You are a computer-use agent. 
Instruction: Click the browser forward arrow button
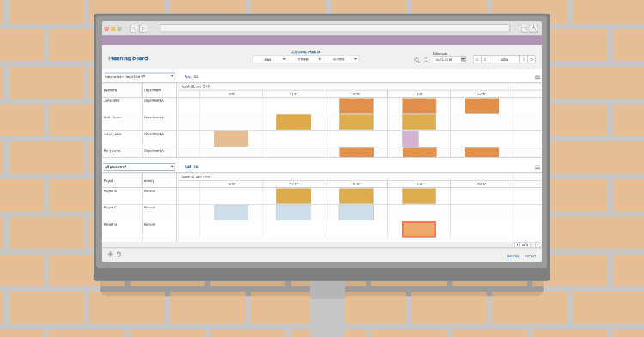tap(143, 28)
